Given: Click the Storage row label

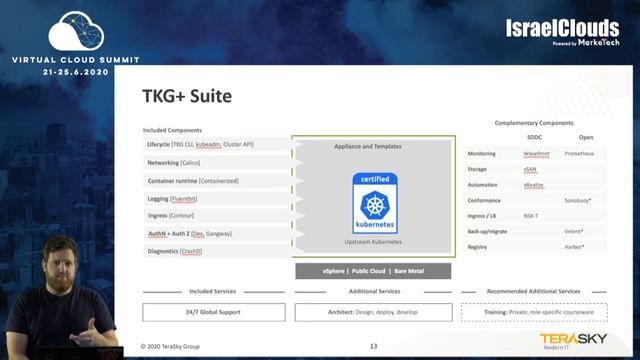Looking at the screenshot, I should pyautogui.click(x=477, y=169).
